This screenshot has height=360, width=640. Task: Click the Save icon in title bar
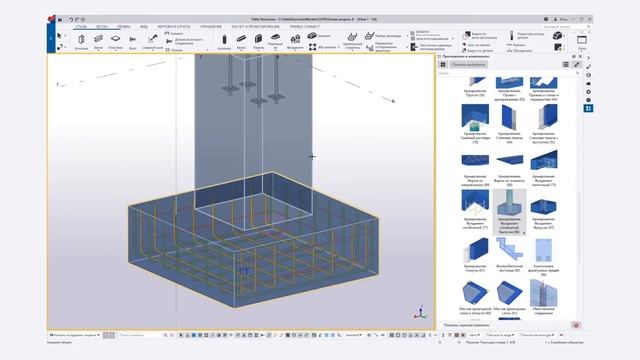pyautogui.click(x=60, y=19)
